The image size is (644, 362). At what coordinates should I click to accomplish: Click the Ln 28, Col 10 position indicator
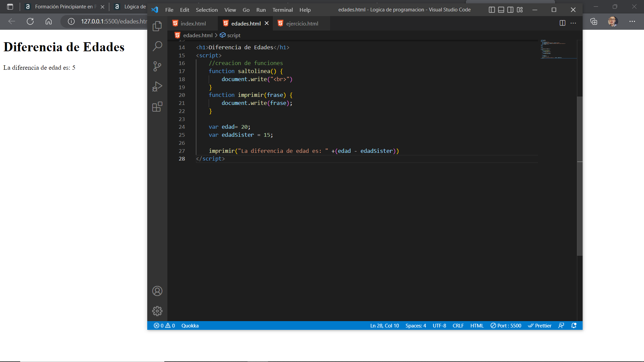(384, 325)
